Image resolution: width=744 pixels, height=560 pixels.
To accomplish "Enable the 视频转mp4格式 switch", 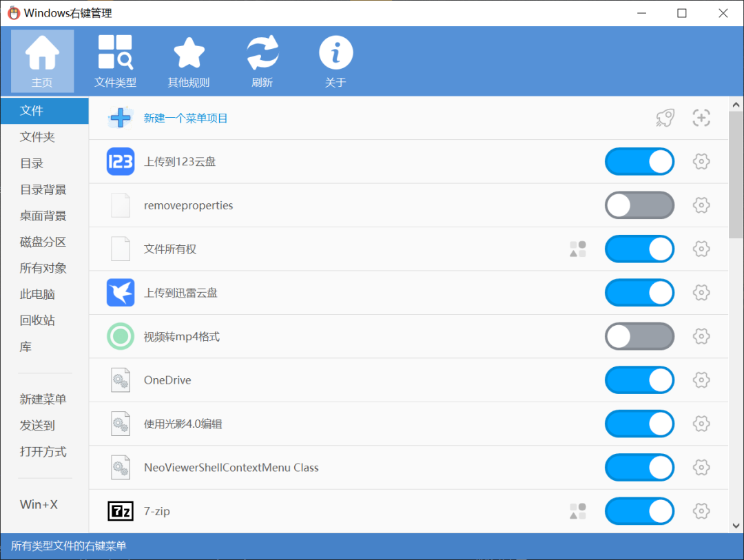I will point(639,336).
